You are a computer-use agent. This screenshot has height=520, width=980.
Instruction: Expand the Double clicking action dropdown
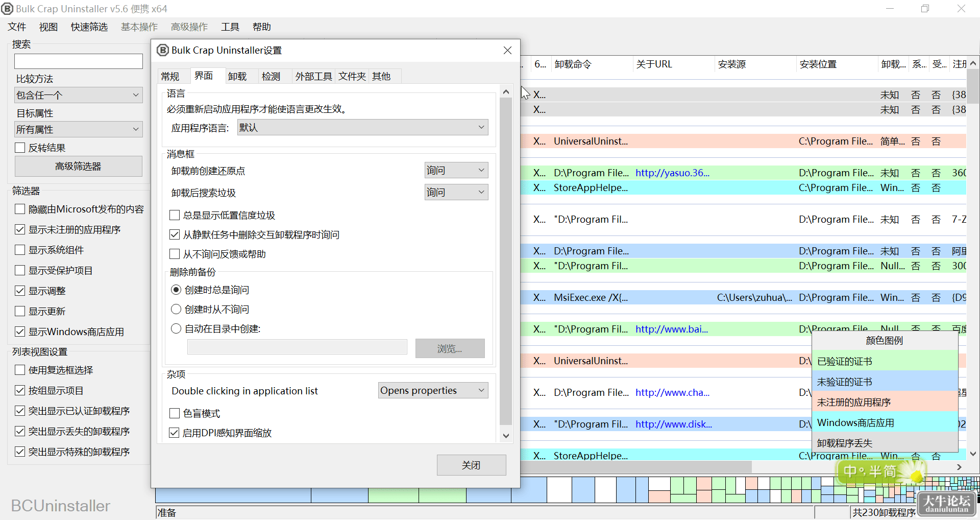click(433, 390)
